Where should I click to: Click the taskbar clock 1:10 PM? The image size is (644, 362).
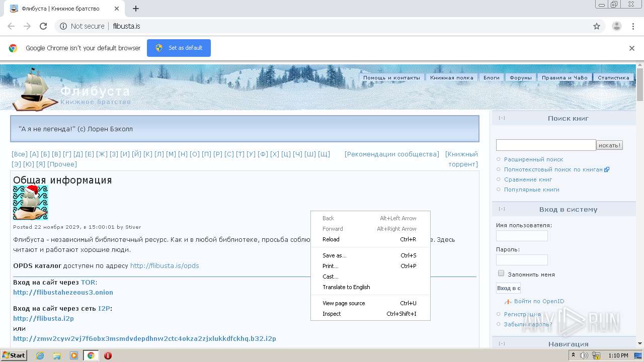[618, 355]
